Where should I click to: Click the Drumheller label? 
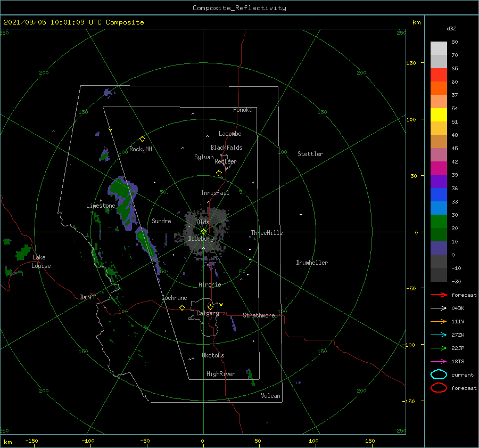pyautogui.click(x=312, y=263)
